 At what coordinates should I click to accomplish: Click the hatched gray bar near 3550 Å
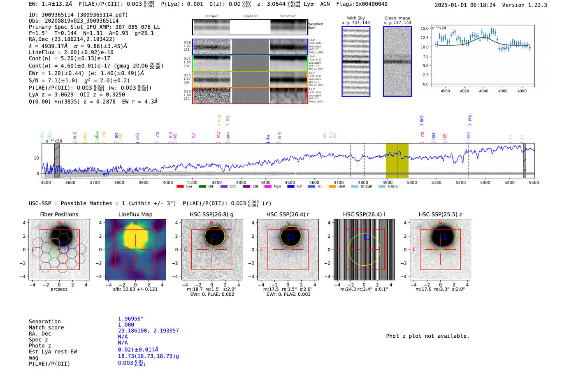coord(57,161)
